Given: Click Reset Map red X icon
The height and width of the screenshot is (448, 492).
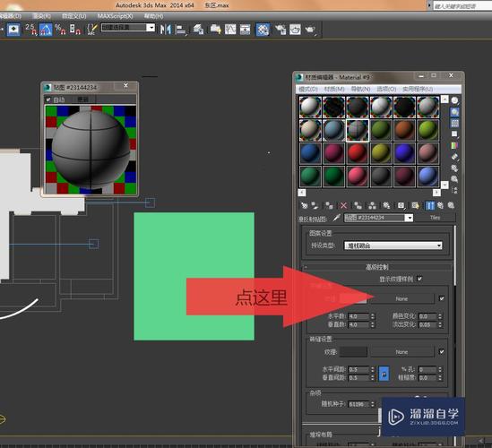Looking at the screenshot, I should coord(343,205).
